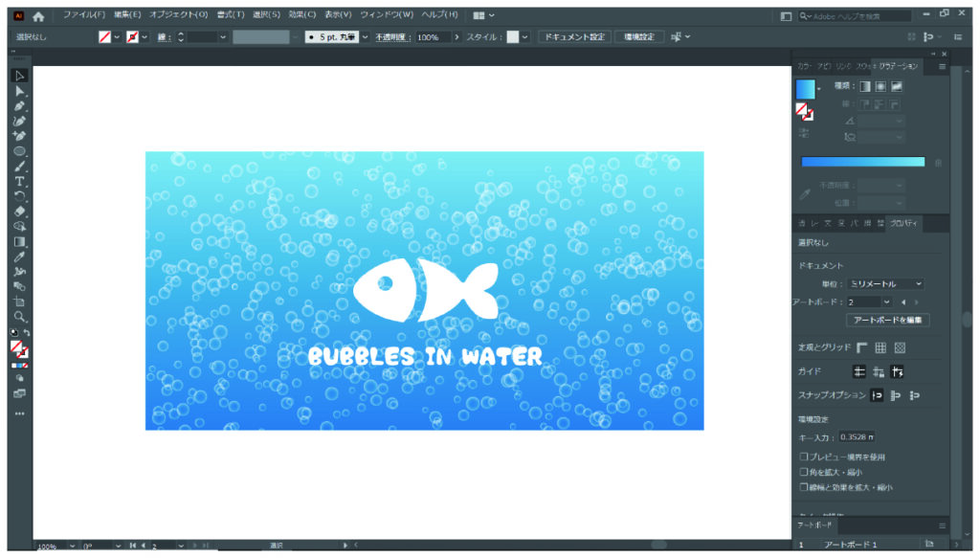This screenshot has width=980, height=558.
Task: Choose the freeform gradient type
Action: (897, 86)
